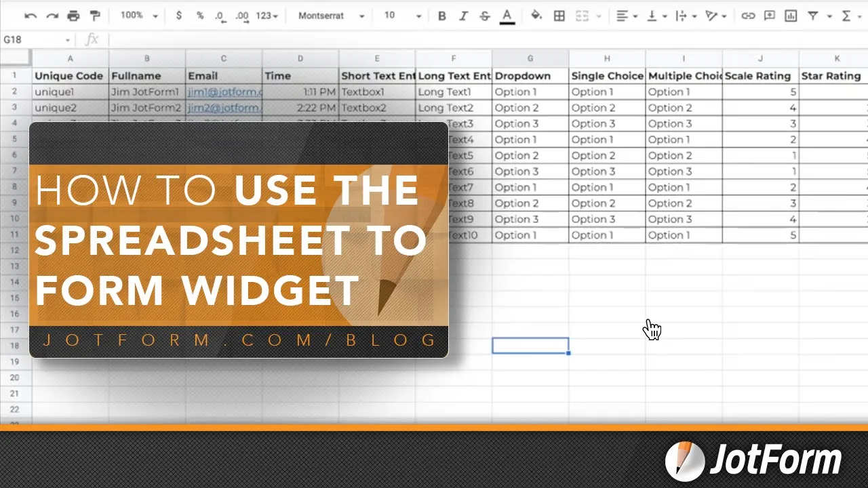
Task: Open the text rotation dropdown
Action: [716, 16]
